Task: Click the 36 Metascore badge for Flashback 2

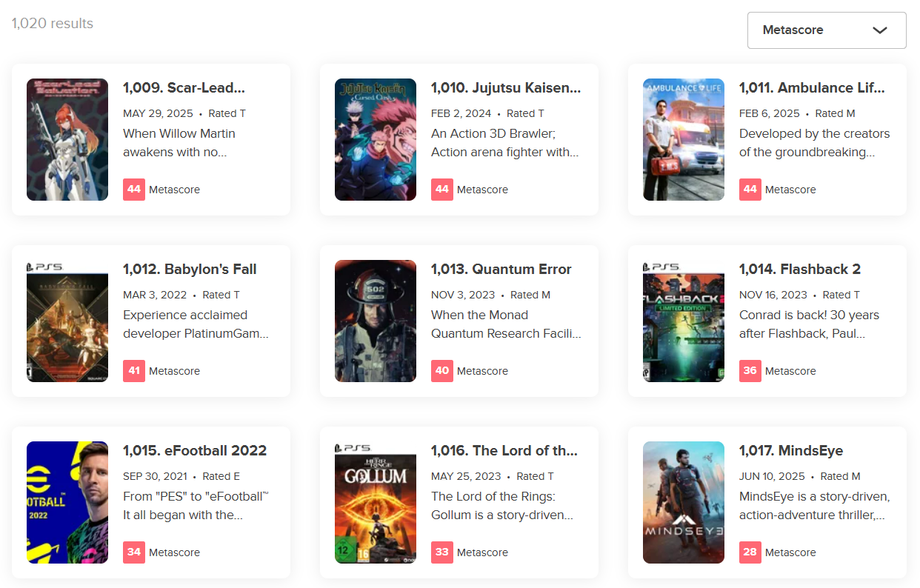Action: pos(750,370)
